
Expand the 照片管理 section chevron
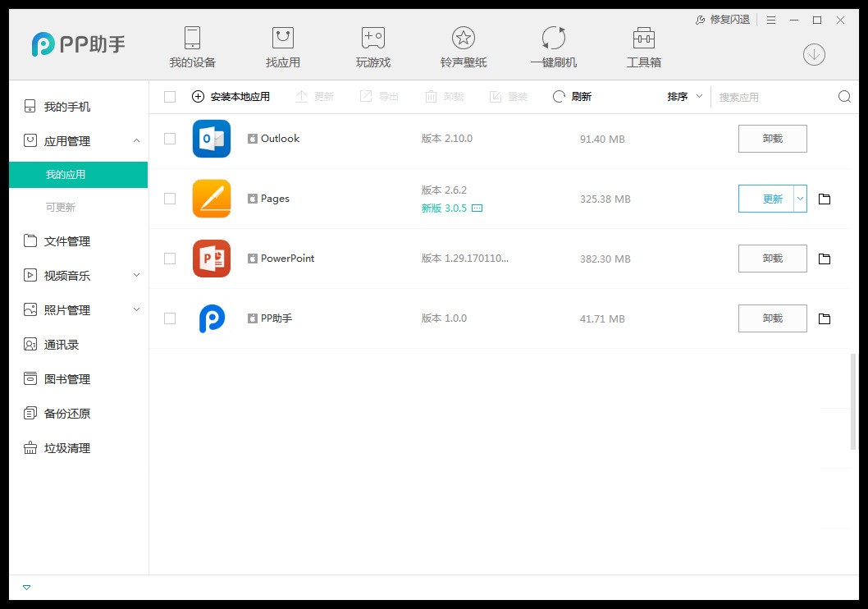coord(137,309)
